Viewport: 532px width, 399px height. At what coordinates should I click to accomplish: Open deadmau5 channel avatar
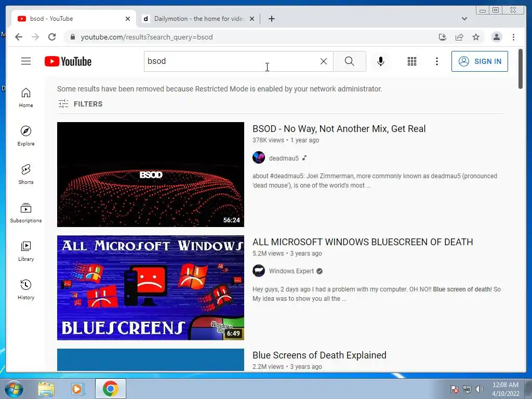pyautogui.click(x=259, y=157)
